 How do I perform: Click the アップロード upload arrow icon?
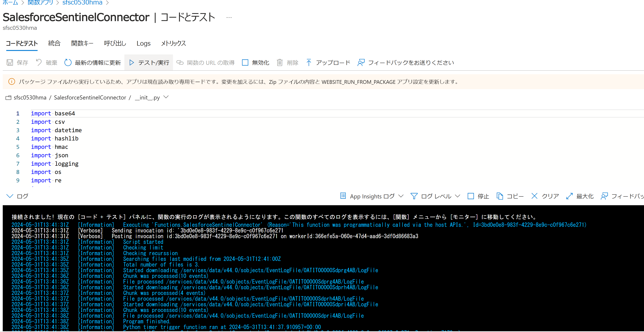[x=309, y=62]
